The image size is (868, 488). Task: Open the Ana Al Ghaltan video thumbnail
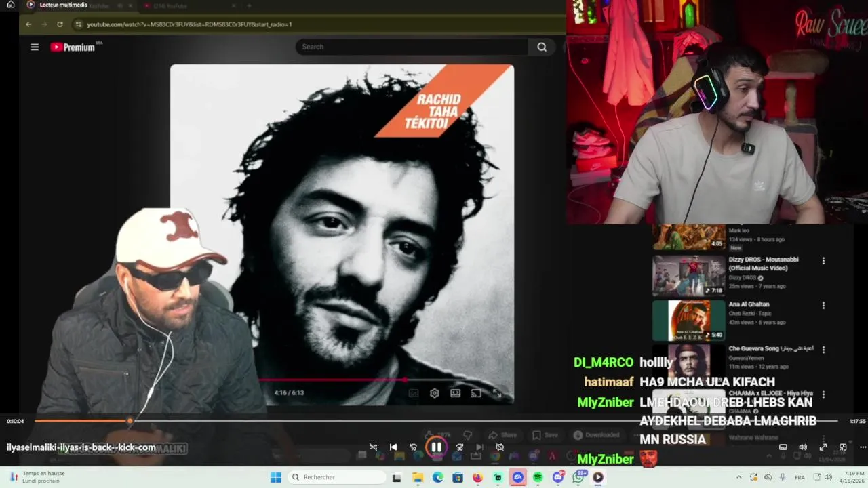coord(688,320)
